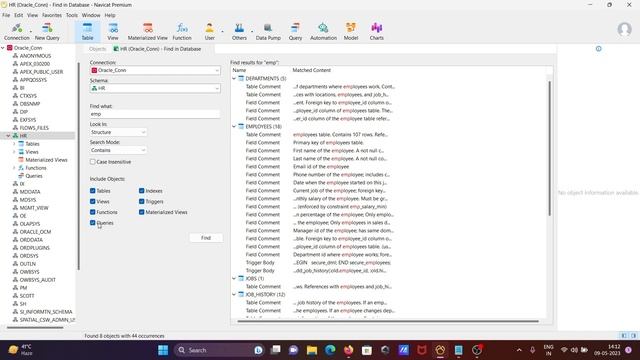The width and height of the screenshot is (640, 360).
Task: Open the Help menu
Action: click(x=110, y=15)
